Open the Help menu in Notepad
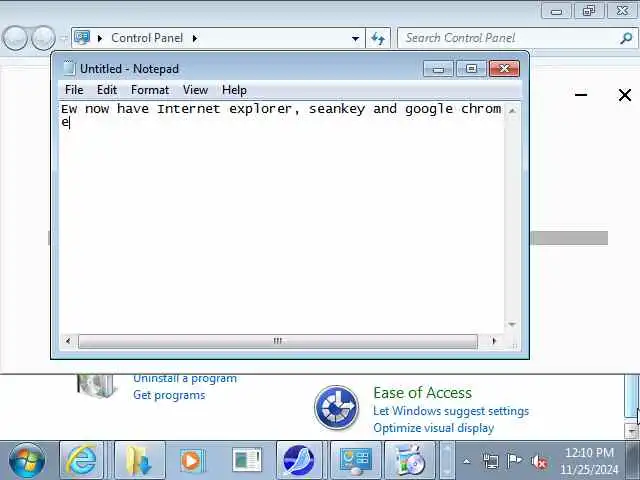The image size is (640, 480). click(x=234, y=90)
